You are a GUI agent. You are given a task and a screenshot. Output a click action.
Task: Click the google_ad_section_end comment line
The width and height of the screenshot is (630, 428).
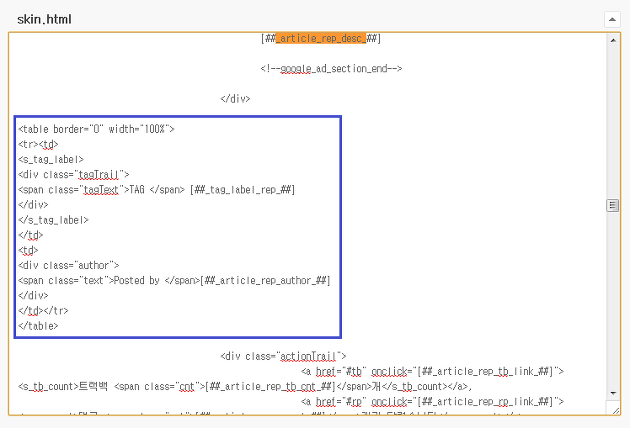click(331, 69)
